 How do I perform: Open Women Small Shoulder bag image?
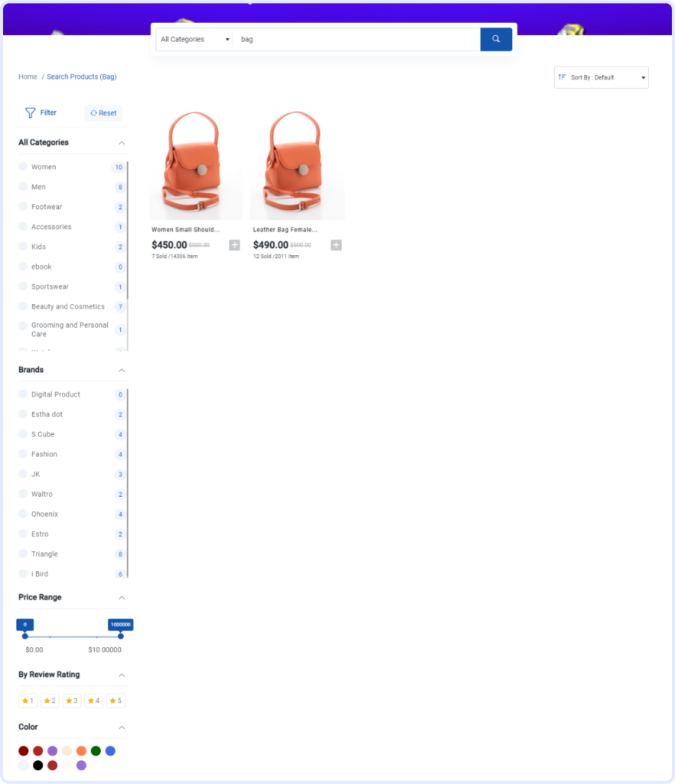coord(196,162)
